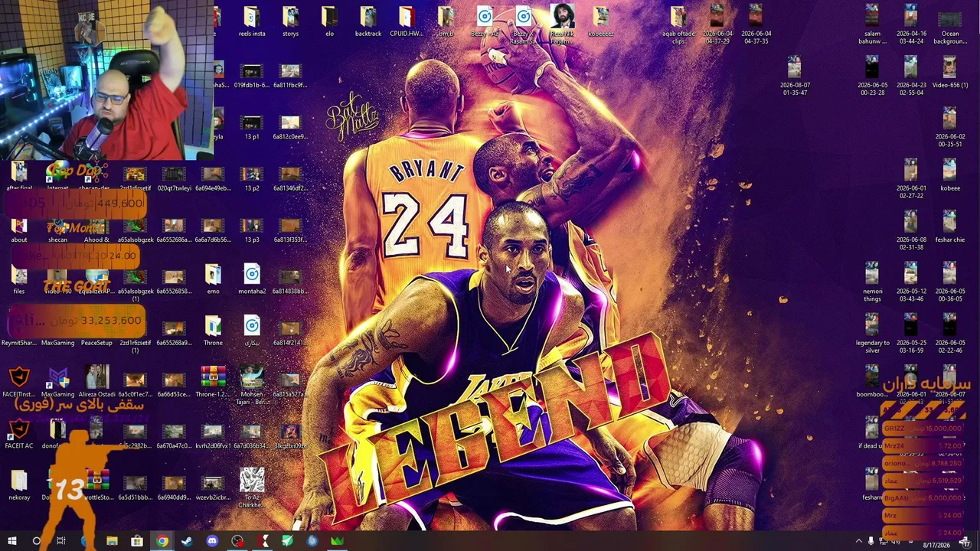Select the "wzevb2icbr..." video thumbnail
Image resolution: width=980 pixels, height=551 pixels.
(213, 484)
